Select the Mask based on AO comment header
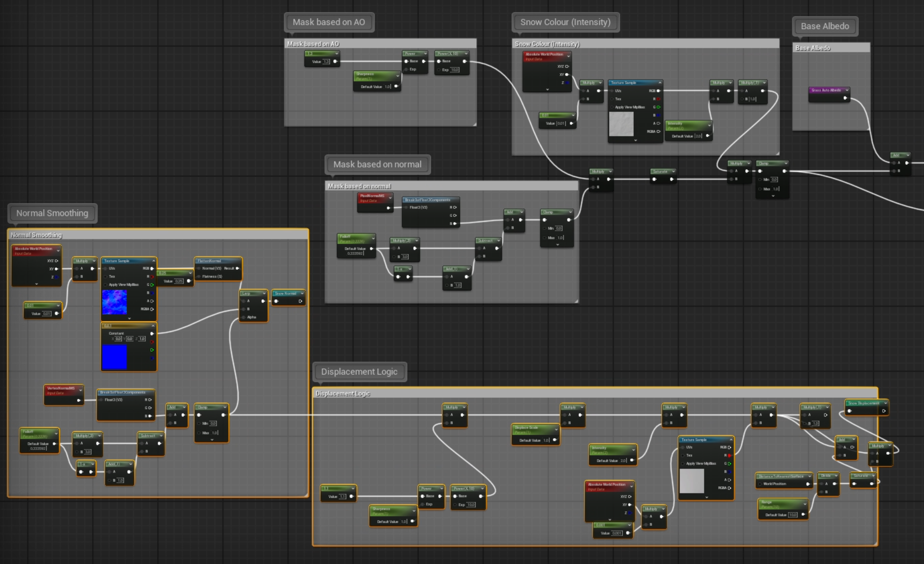The image size is (924, 564). pos(380,44)
